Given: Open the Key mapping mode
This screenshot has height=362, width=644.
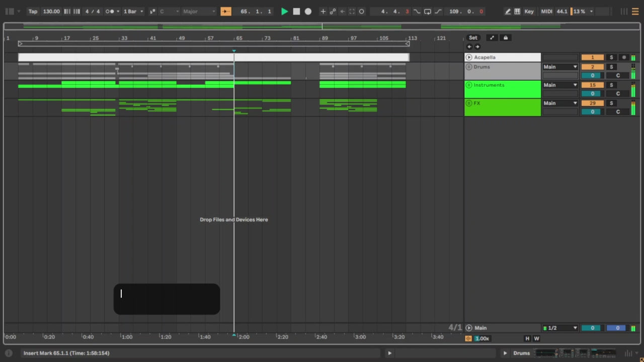Looking at the screenshot, I should (x=529, y=12).
